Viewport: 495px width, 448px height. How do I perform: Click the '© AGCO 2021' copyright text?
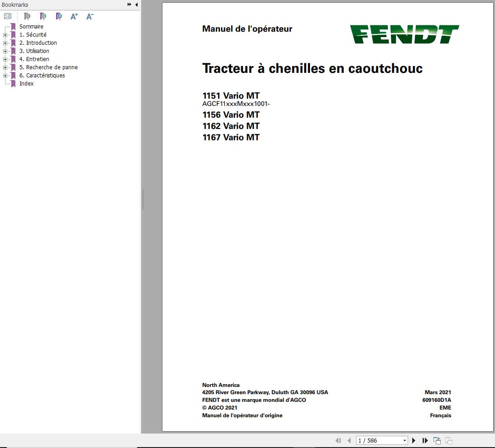(219, 408)
